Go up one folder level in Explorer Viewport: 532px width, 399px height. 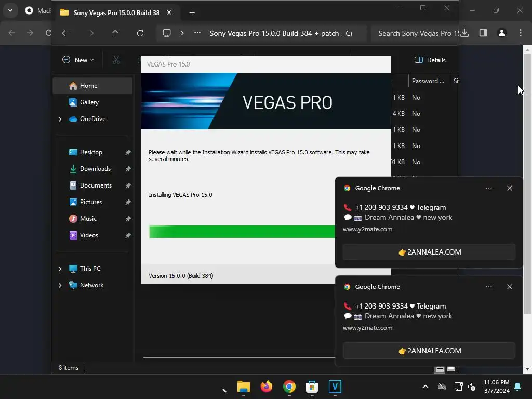click(x=115, y=33)
